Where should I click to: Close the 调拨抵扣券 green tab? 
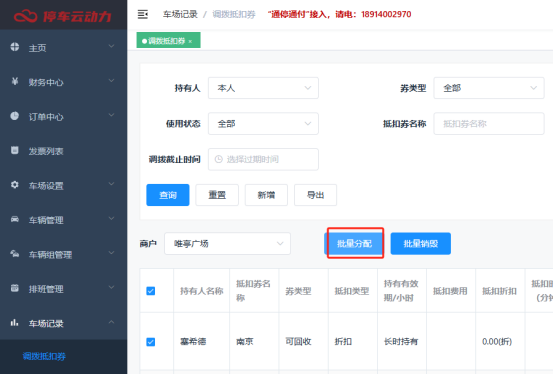point(190,42)
